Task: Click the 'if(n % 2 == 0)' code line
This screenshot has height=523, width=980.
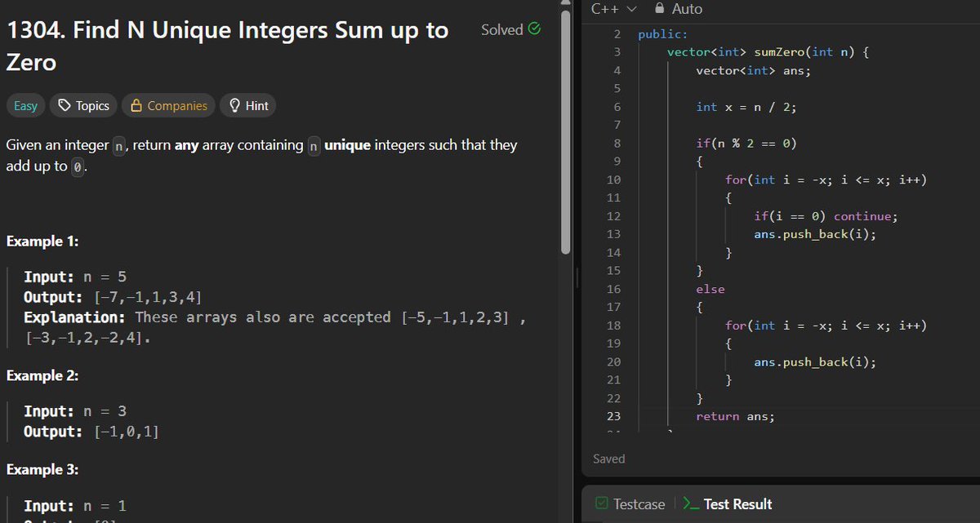Action: click(x=746, y=144)
